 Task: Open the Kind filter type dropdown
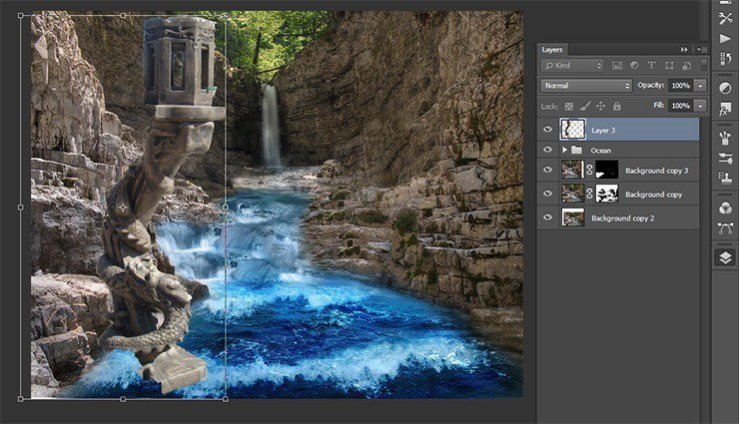click(x=572, y=66)
